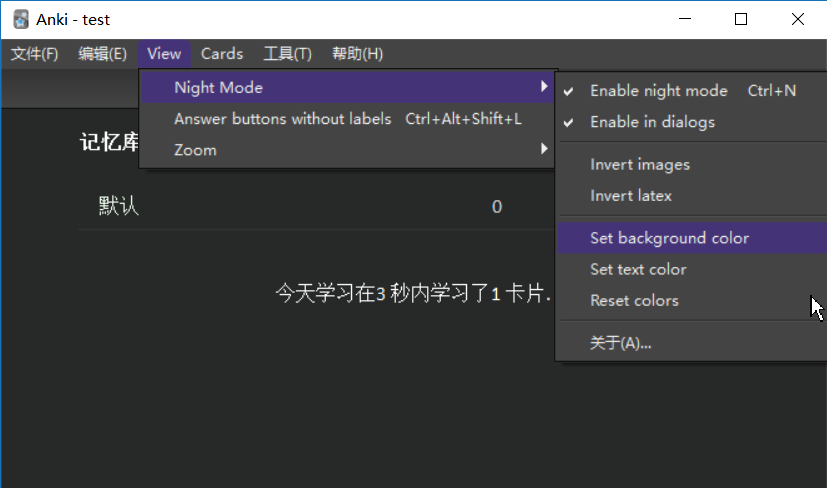
Task: Expand the Night Mode submenu arrow
Action: tap(544, 87)
